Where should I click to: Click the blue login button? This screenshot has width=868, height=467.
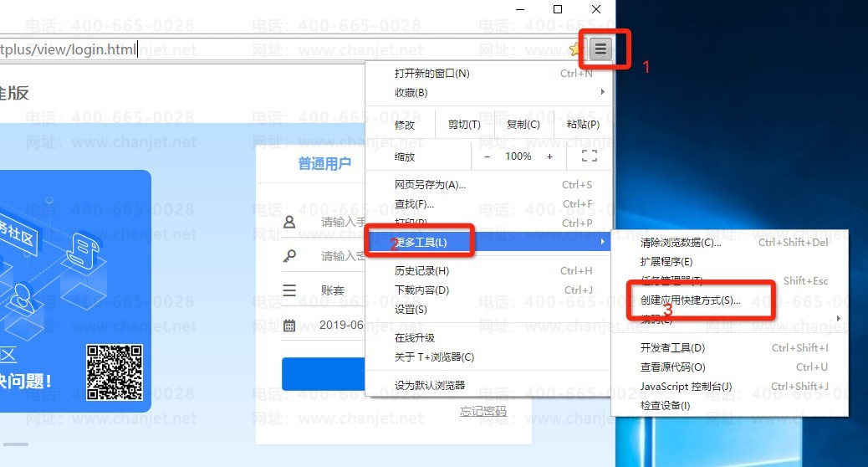coord(324,374)
